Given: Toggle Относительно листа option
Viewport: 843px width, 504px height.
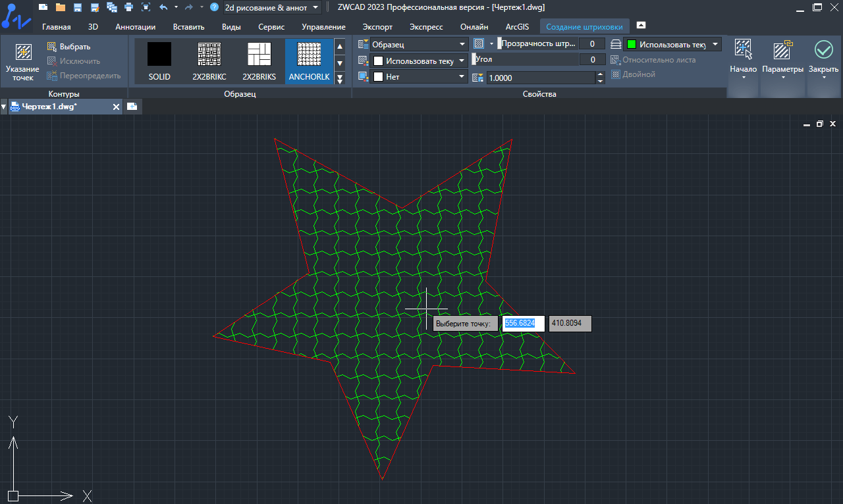Looking at the screenshot, I should pyautogui.click(x=653, y=60).
